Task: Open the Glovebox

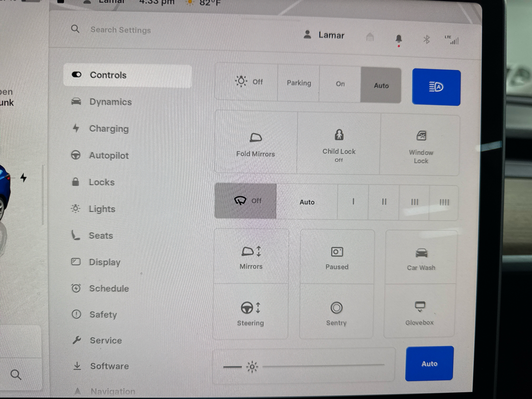Action: click(x=420, y=312)
